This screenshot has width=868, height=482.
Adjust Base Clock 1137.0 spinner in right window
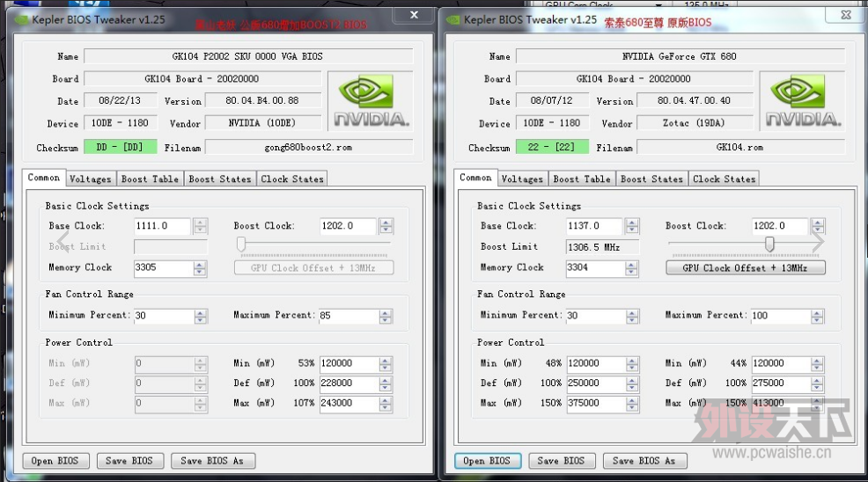[x=631, y=226]
